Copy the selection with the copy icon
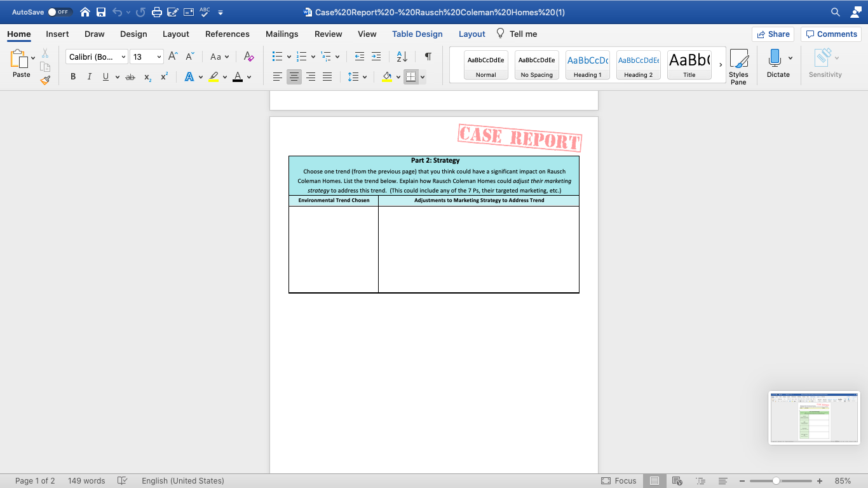Image resolution: width=868 pixels, height=488 pixels. (x=45, y=67)
